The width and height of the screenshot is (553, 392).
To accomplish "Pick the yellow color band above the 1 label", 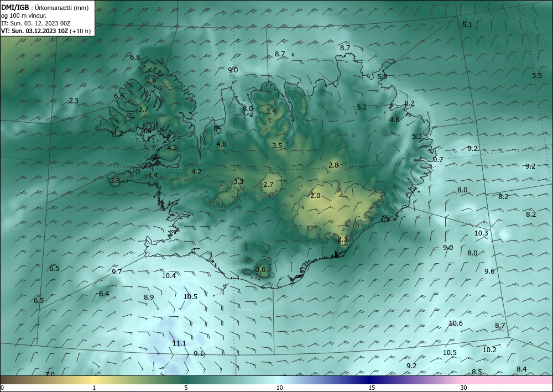I will tap(94, 380).
